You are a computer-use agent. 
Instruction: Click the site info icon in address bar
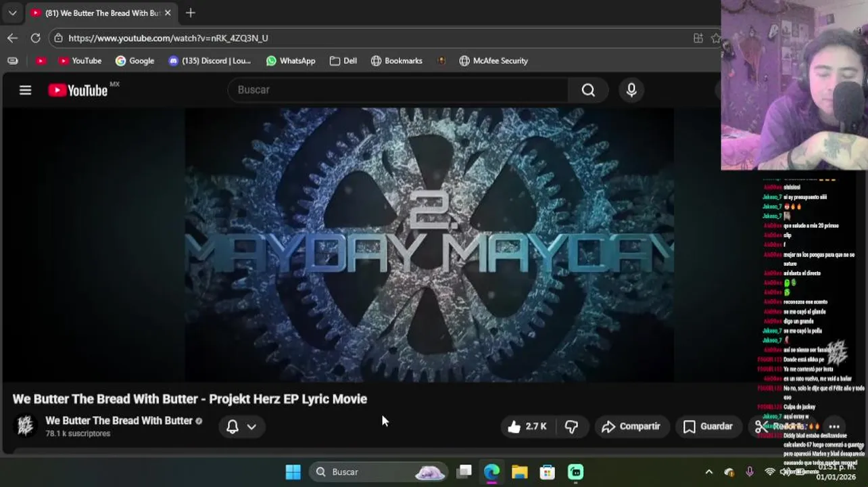(x=58, y=38)
